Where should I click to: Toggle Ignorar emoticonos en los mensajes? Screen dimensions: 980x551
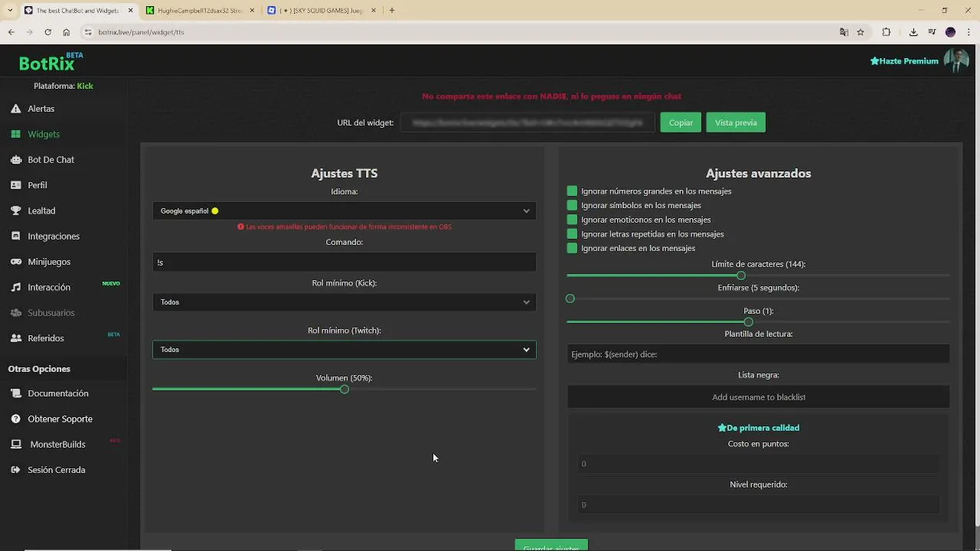click(x=572, y=220)
